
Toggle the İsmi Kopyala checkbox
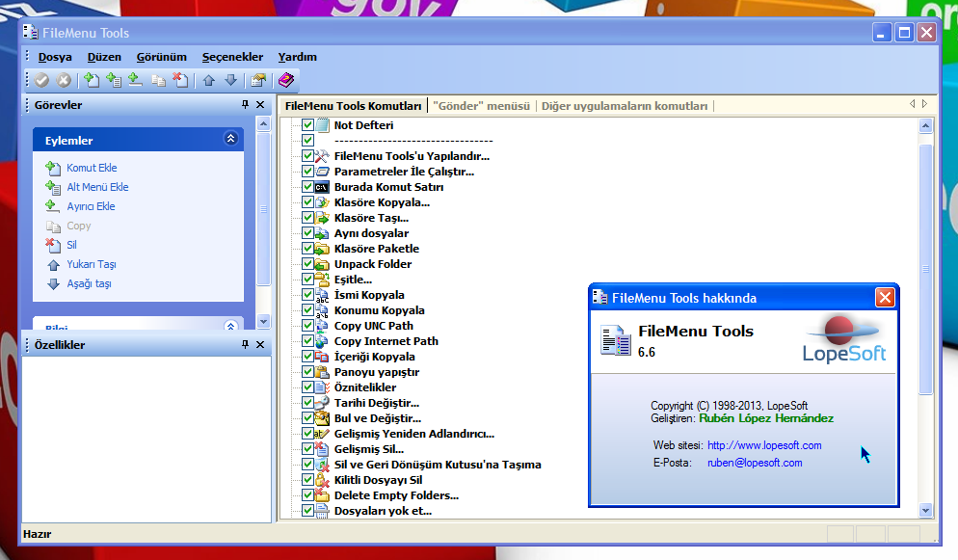coord(308,295)
